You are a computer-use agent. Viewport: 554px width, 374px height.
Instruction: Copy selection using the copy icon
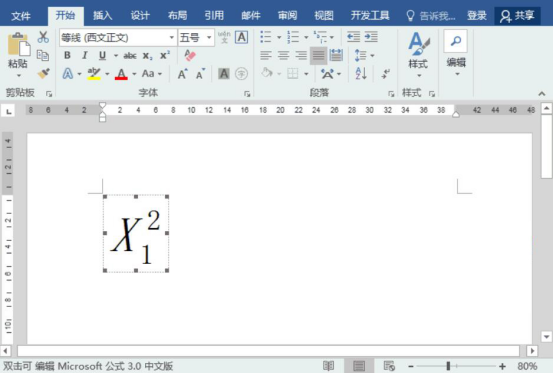click(43, 55)
